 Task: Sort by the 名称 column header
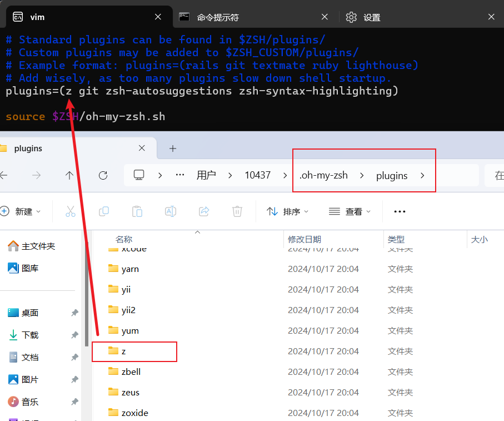pos(124,239)
